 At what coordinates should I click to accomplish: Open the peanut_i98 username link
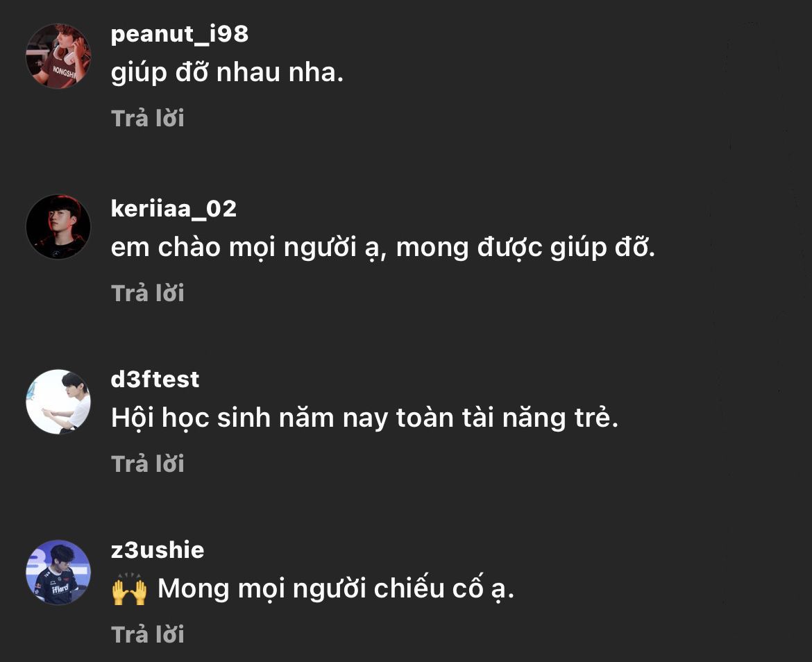[180, 34]
